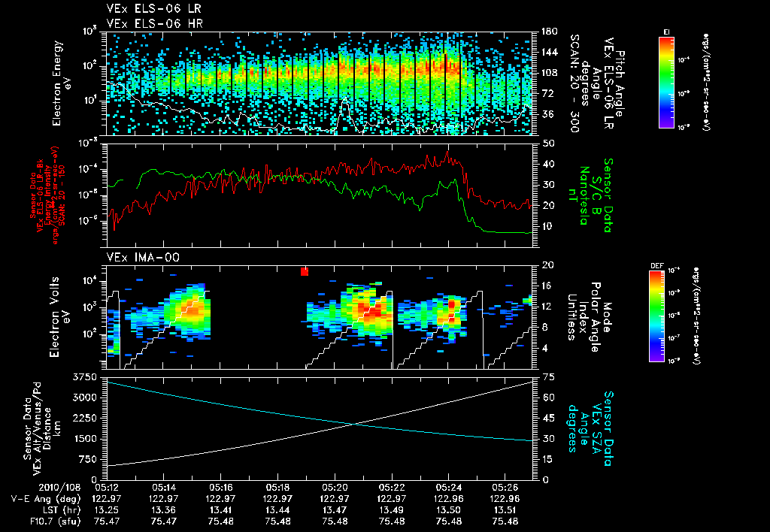Click the 'VEx ELS-06 LR' plot title
This screenshot has height=532, width=770.
[153, 9]
